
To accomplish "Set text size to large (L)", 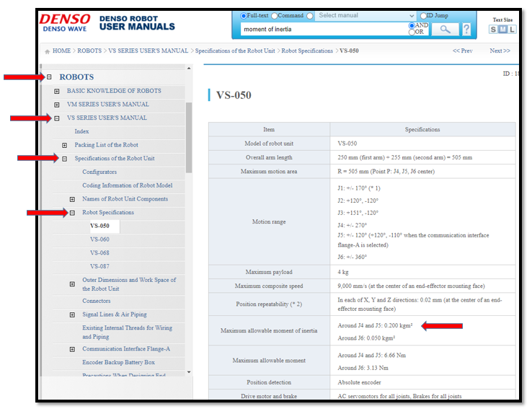I will (512, 30).
